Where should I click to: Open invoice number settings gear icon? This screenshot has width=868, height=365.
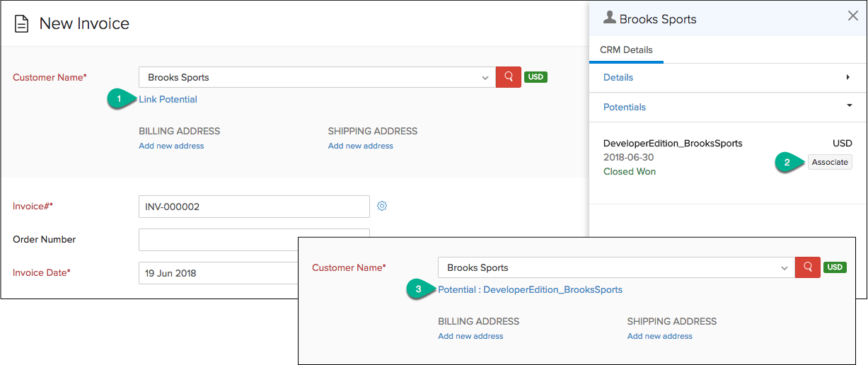click(382, 206)
